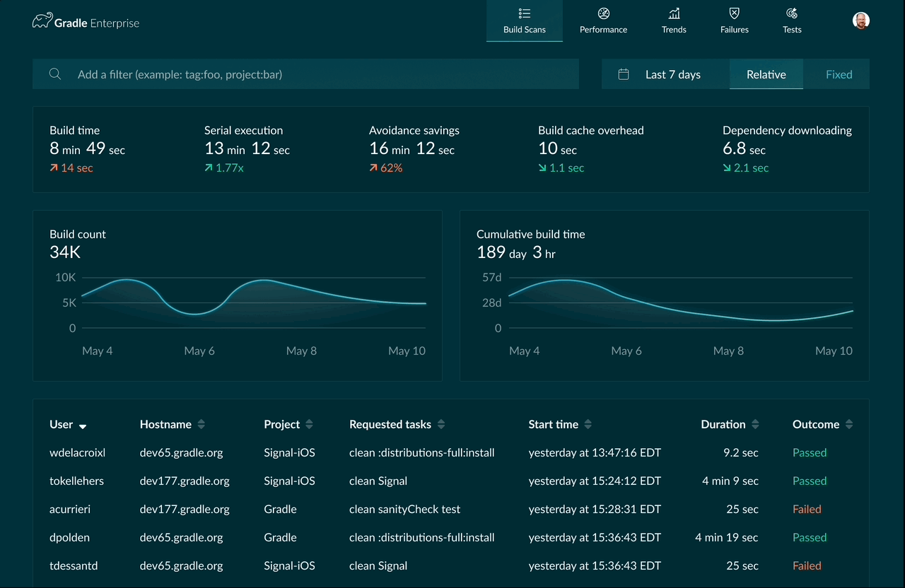Click the Gradle elephant logo
Screen dimensions: 905x588
point(44,20)
